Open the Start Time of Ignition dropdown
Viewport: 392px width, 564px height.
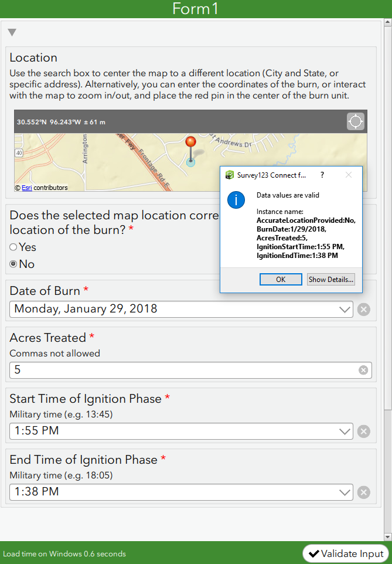point(345,432)
